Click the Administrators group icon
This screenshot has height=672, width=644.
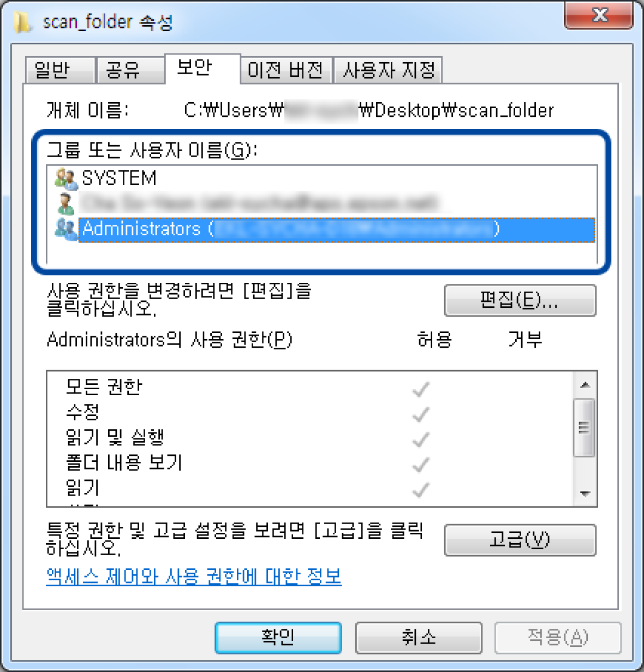[x=66, y=228]
